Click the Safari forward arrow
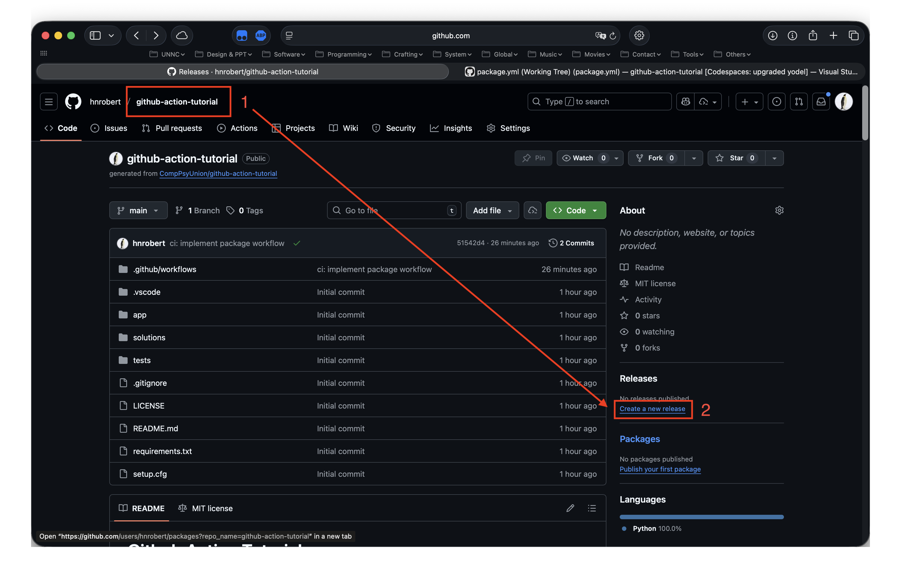Screen dimensions: 901x588 pos(156,36)
